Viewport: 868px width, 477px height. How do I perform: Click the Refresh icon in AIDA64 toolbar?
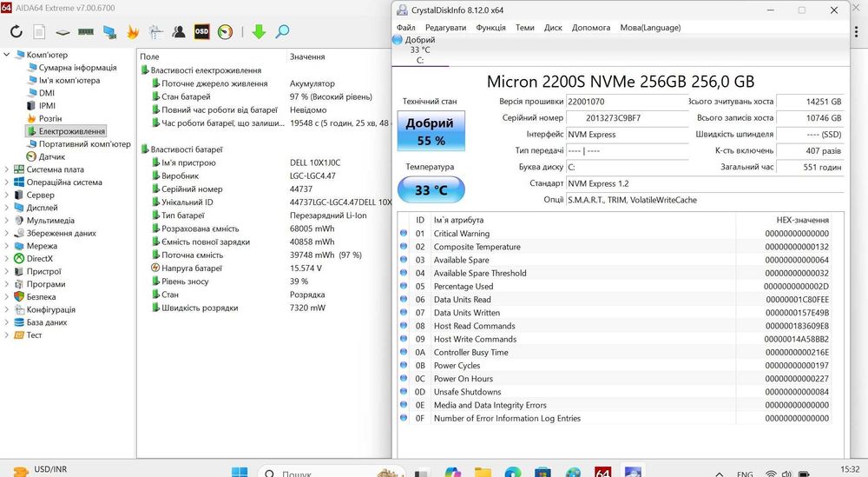tap(16, 32)
